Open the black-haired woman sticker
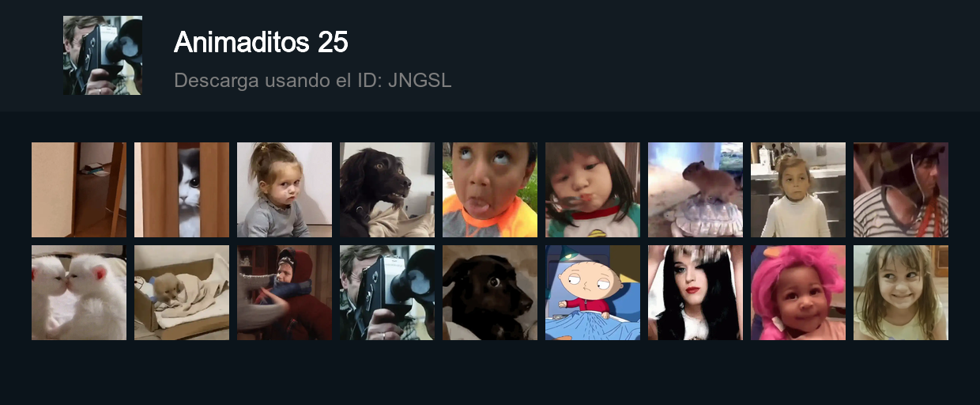 (x=695, y=293)
